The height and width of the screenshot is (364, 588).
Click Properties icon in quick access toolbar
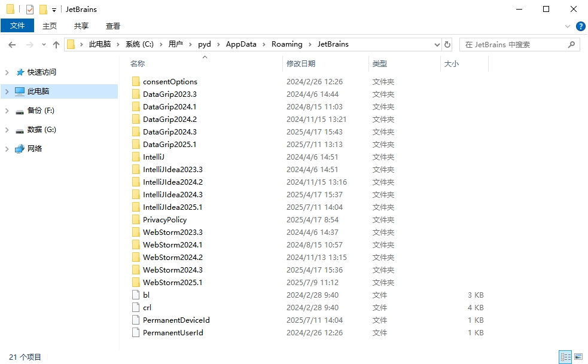point(30,10)
